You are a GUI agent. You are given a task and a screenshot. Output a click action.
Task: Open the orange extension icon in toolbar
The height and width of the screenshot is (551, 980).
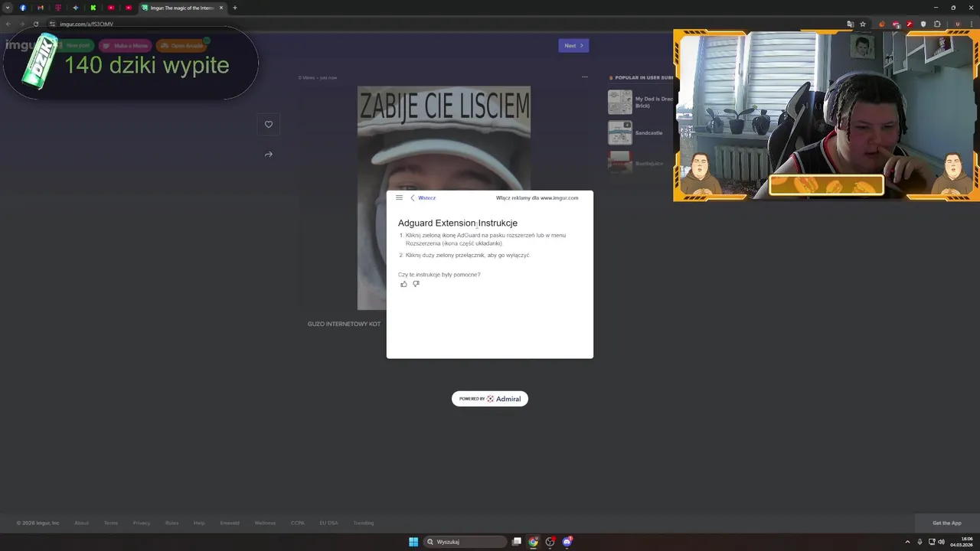[882, 24]
